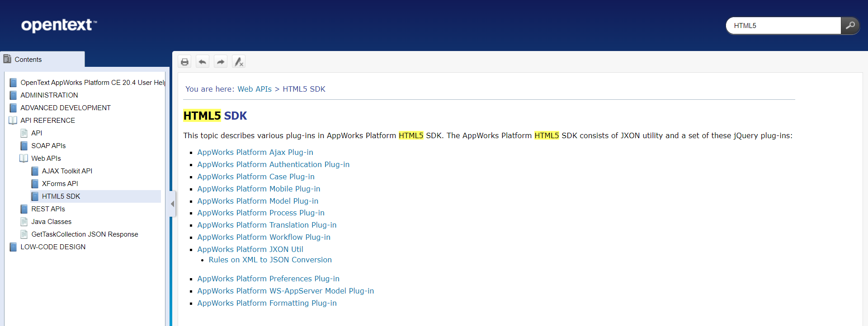The image size is (868, 326).
Task: Click book icon beside LOW-CODE DESIGN
Action: 13,247
